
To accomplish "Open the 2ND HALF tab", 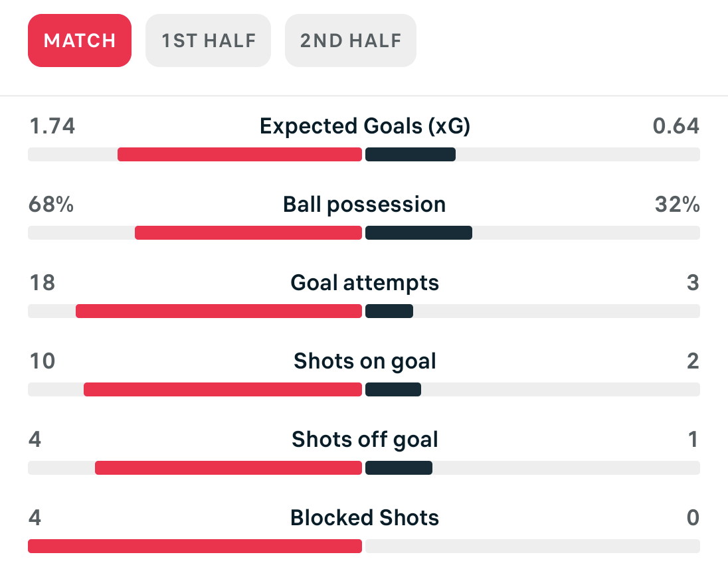I will pos(351,41).
